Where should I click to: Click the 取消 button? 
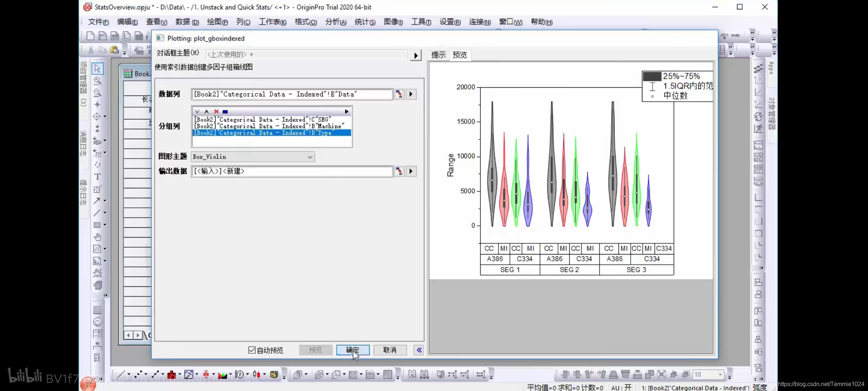[390, 350]
